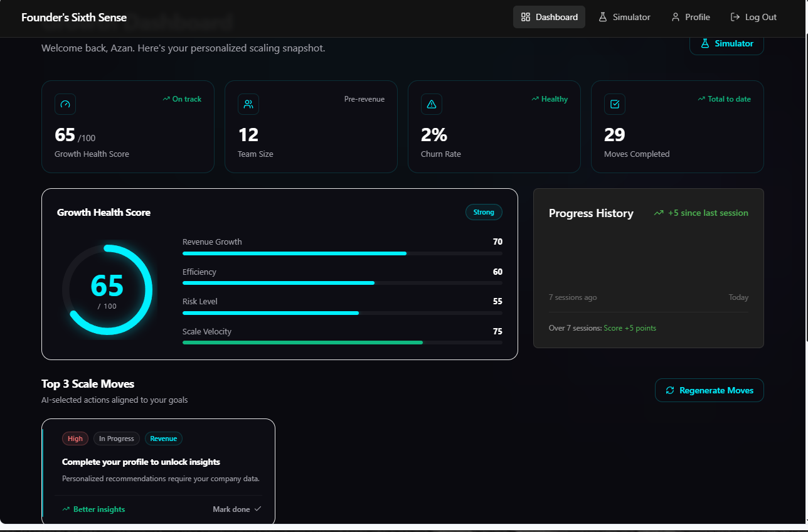The width and height of the screenshot is (808, 532).
Task: Click the Founder's Sixth Sense logo text
Action: (74, 18)
